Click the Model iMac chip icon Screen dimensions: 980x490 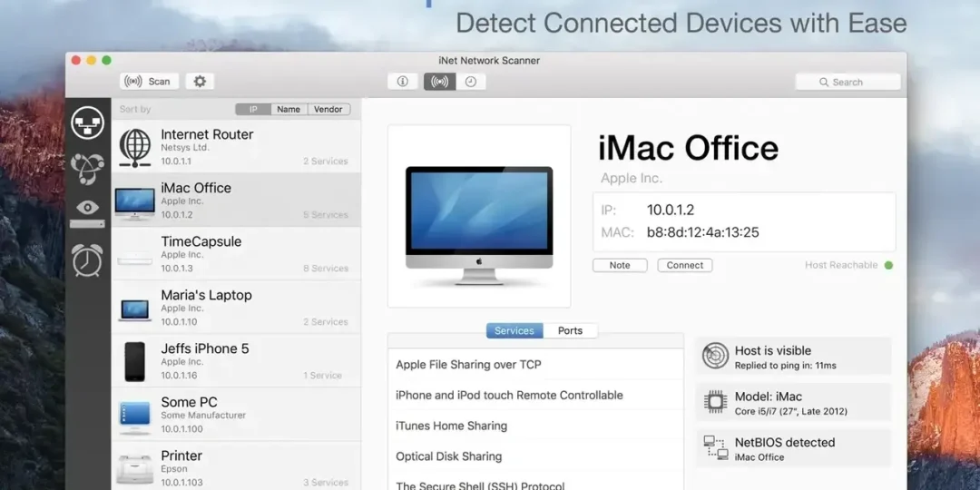pos(716,402)
